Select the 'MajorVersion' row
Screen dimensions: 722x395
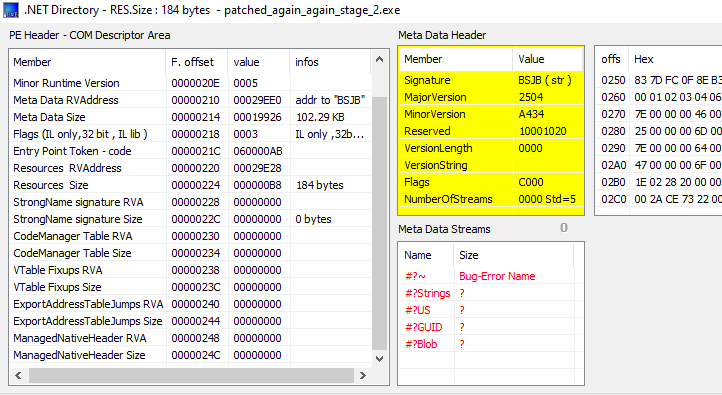click(491, 97)
